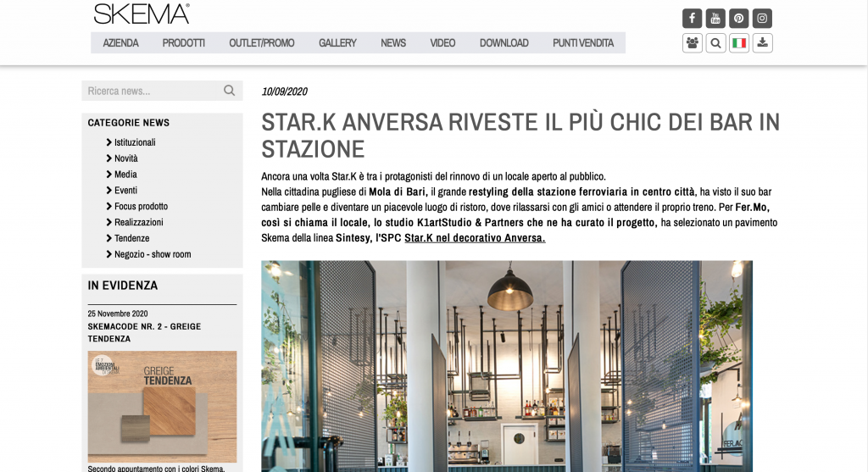Click the Ricerca news search field
The width and height of the screenshot is (868, 472).
(x=151, y=91)
